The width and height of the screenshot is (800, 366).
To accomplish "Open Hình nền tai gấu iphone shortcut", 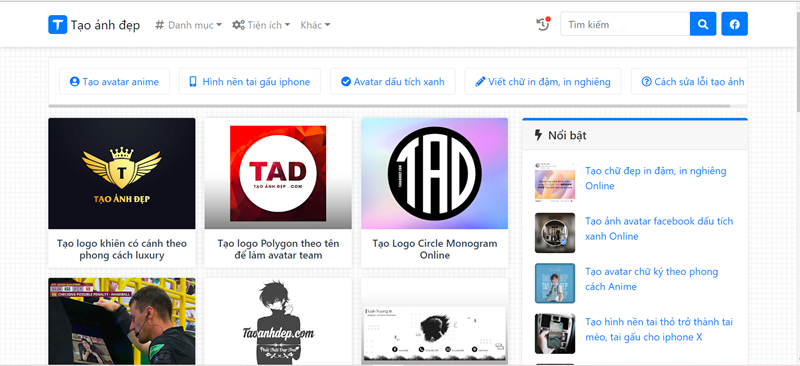I will [249, 82].
